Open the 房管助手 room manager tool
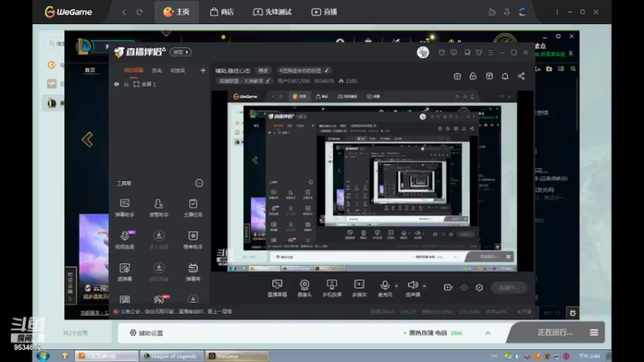The height and width of the screenshot is (362, 644). pyautogui.click(x=159, y=208)
